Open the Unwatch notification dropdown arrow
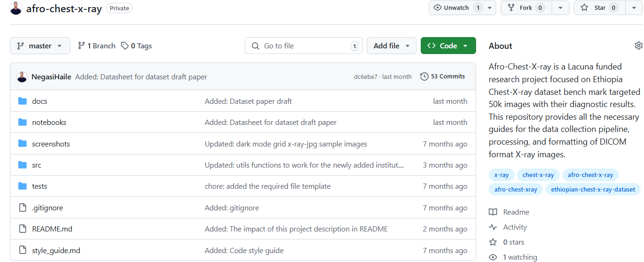 tap(490, 8)
